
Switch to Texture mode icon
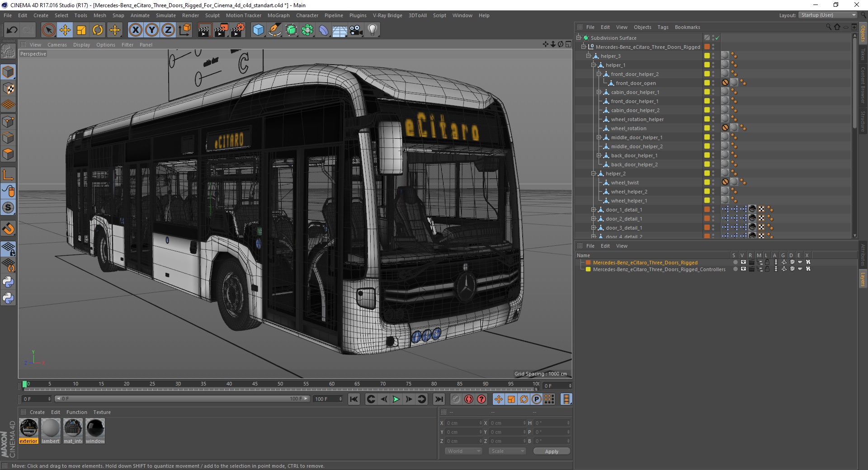(8, 89)
